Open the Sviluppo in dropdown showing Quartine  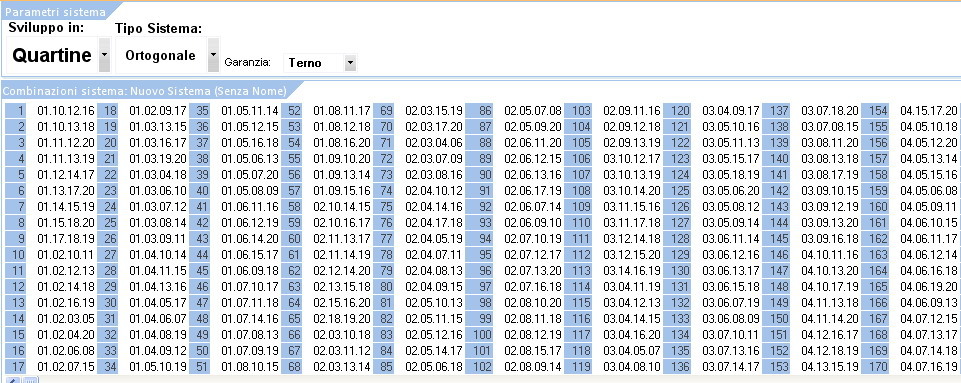[x=104, y=55]
